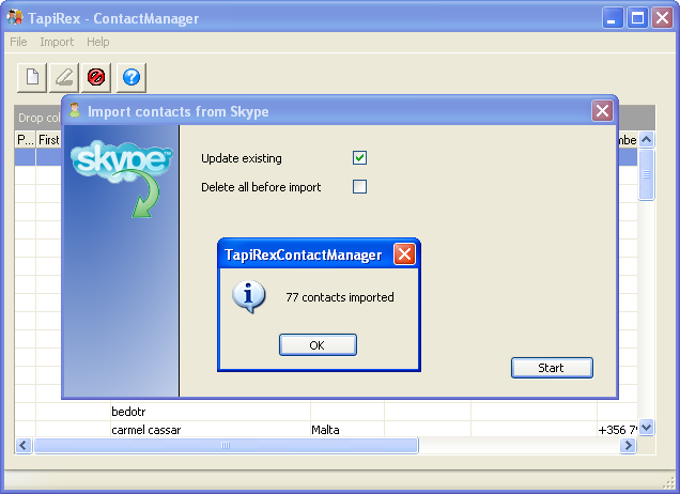Viewport: 680px width, 494px height.
Task: Uncheck the Update existing checkbox
Action: click(360, 158)
